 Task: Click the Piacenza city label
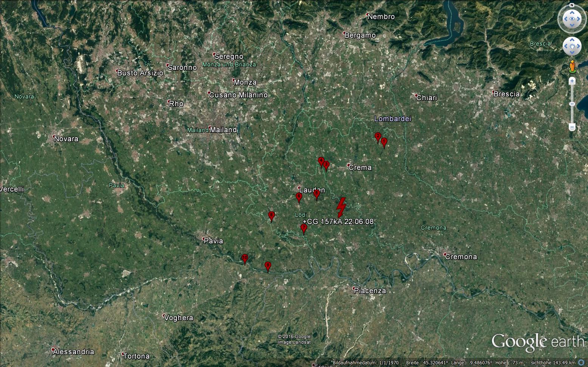pos(370,291)
